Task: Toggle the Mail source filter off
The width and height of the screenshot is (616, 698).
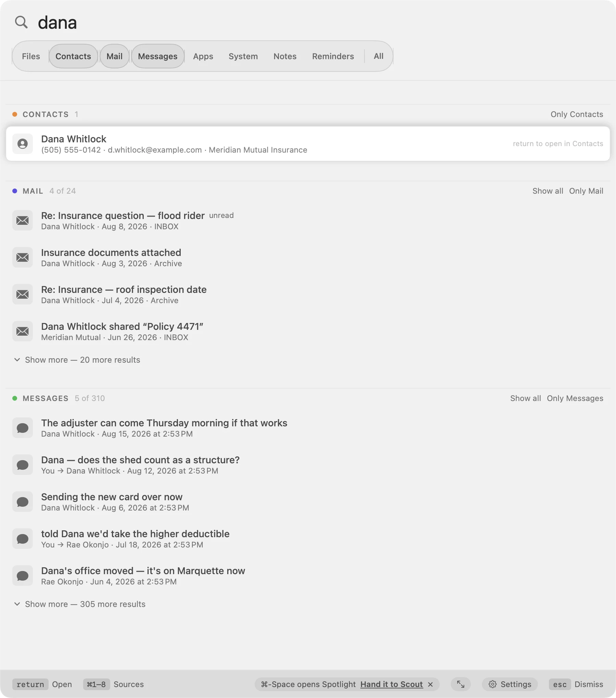Action: [114, 56]
